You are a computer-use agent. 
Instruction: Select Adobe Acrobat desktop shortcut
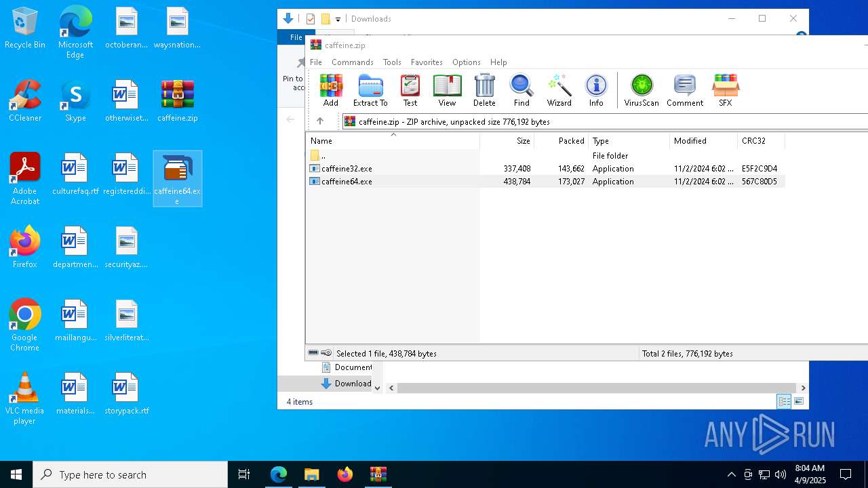[25, 179]
